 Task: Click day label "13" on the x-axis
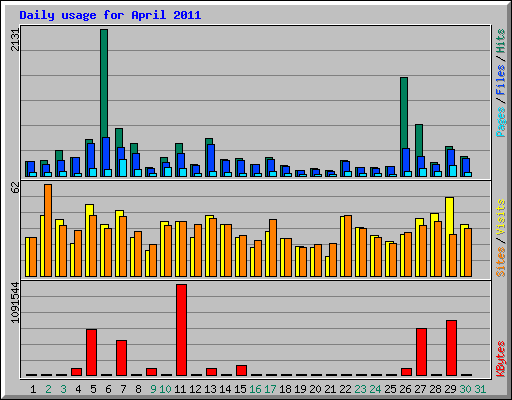pyautogui.click(x=210, y=389)
